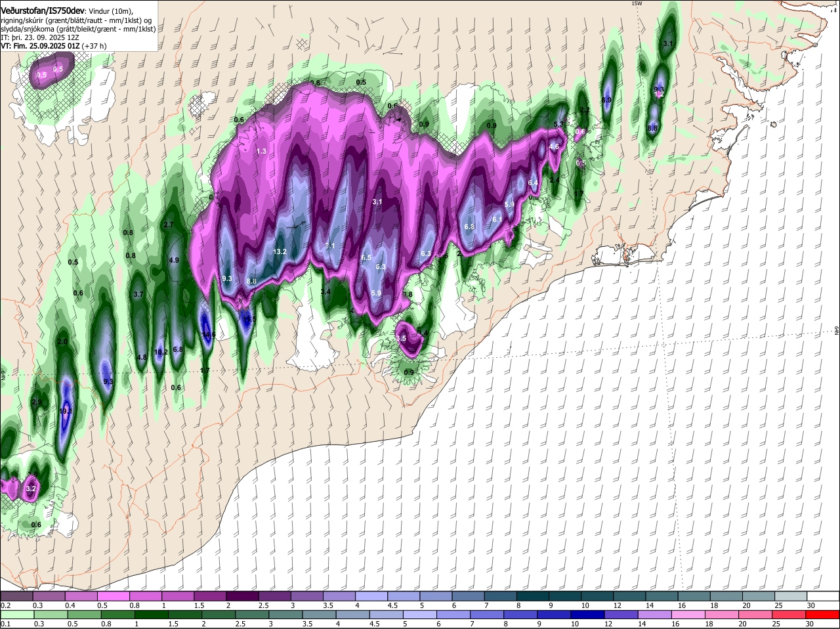Click the 1.3 value label in the snow area

tap(261, 151)
